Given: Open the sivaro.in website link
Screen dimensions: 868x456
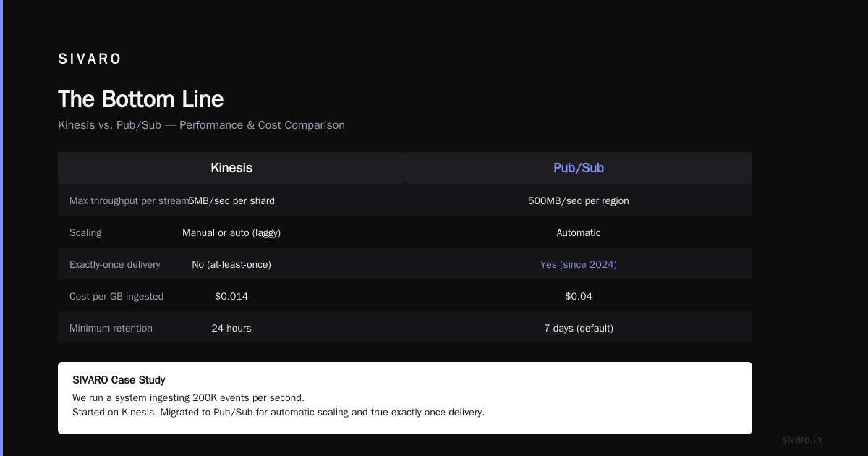Looking at the screenshot, I should (801, 439).
